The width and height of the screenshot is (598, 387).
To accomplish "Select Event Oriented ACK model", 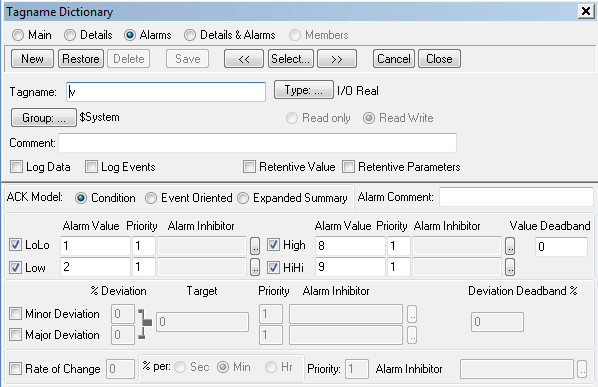I will [151, 198].
